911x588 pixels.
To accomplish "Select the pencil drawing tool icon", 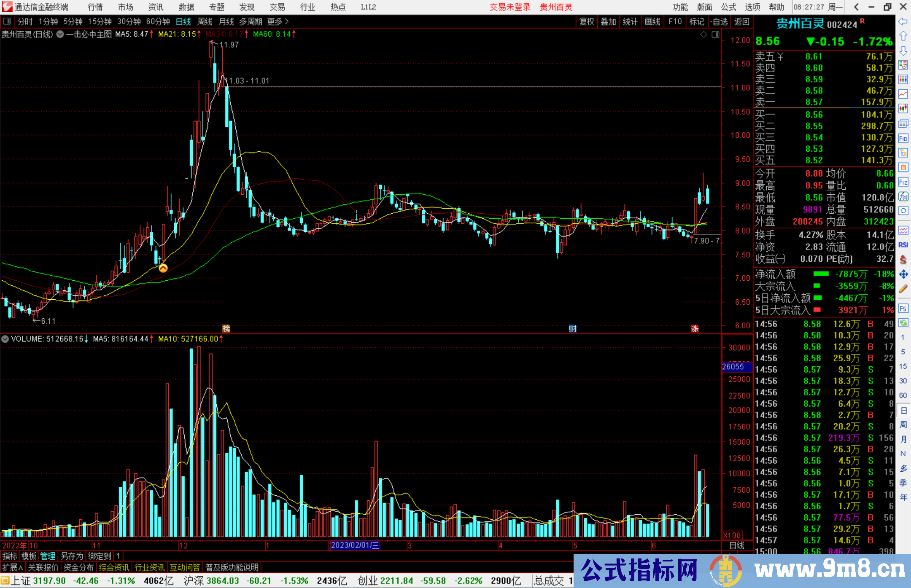I will pos(903,289).
